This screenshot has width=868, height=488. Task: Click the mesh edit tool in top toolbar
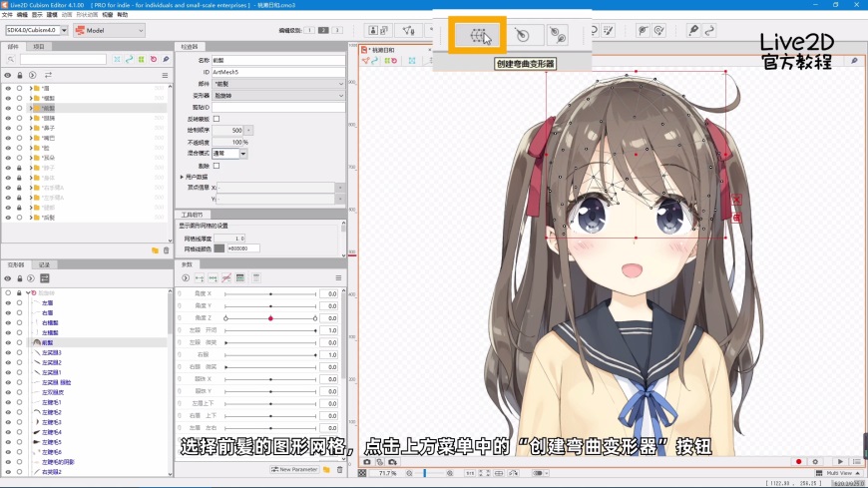(408, 31)
